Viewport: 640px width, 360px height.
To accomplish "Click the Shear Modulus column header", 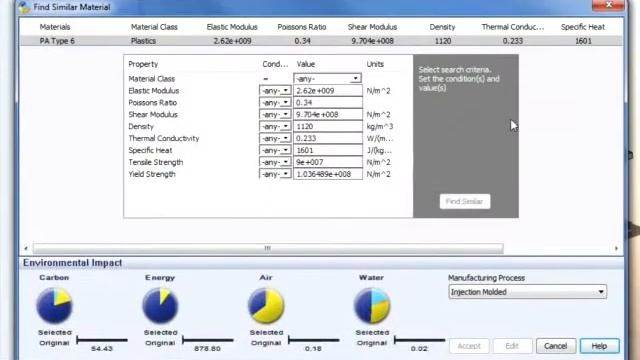I will click(x=372, y=27).
